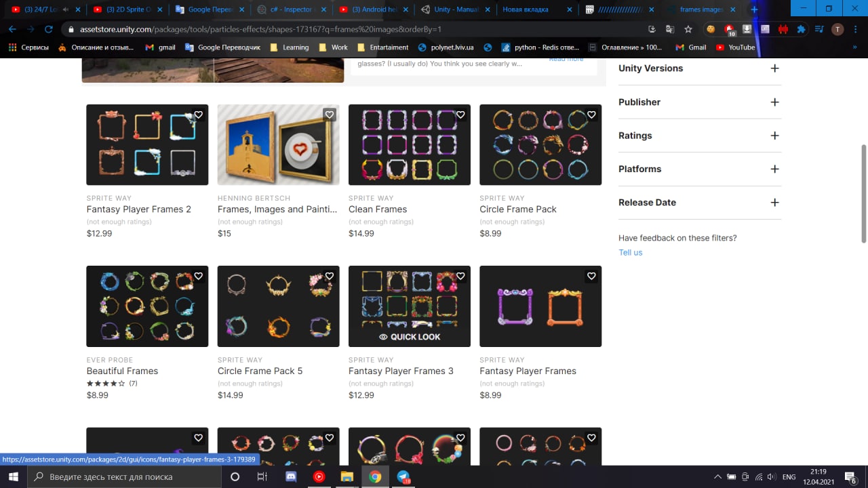The height and width of the screenshot is (488, 868).
Task: Click the purple extension icon
Action: (x=765, y=29)
